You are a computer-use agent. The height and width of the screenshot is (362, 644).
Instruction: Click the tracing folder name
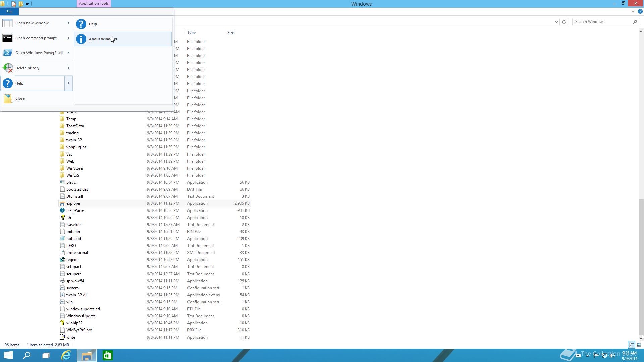coord(72,133)
